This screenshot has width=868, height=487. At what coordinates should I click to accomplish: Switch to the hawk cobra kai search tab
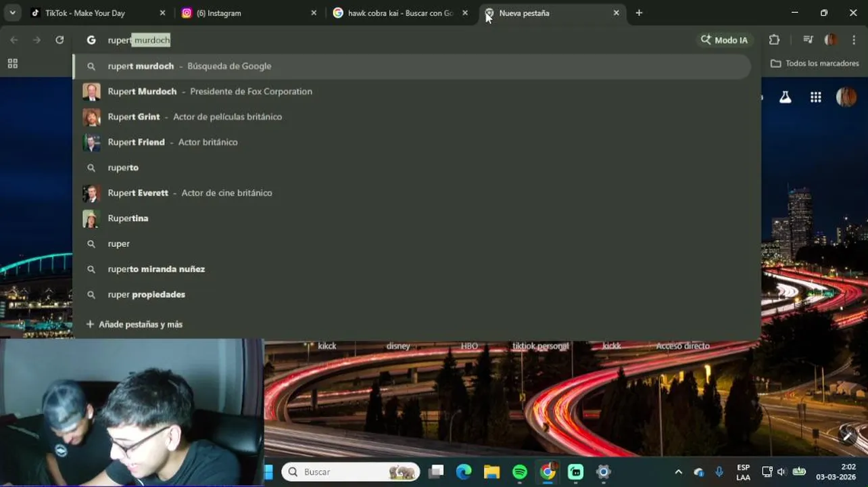point(399,13)
